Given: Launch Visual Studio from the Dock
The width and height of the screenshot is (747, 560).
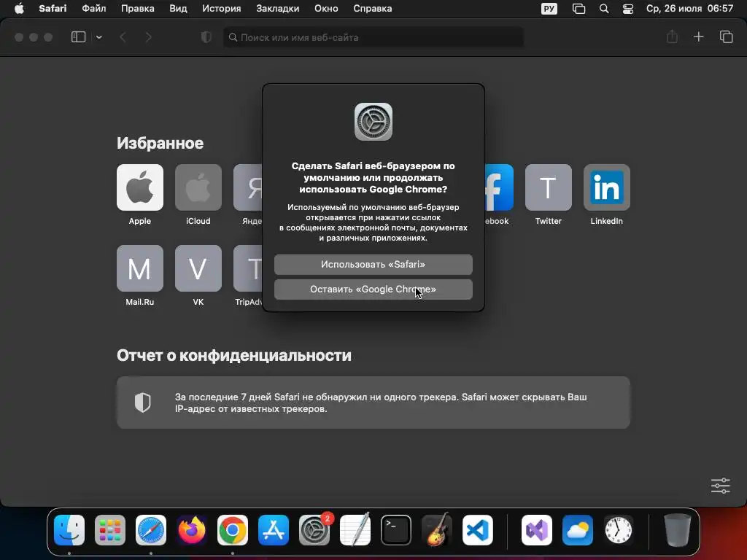Looking at the screenshot, I should pos(537,530).
